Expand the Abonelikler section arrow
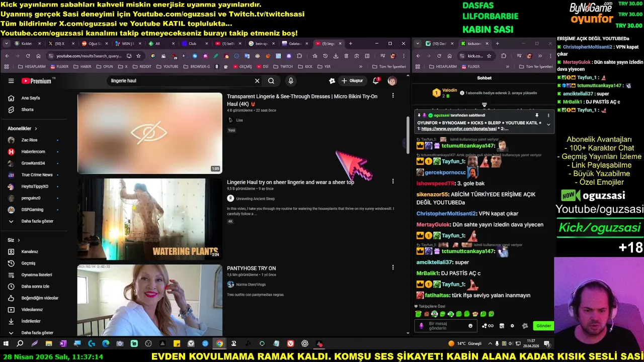This screenshot has width=644, height=362. coord(36,129)
